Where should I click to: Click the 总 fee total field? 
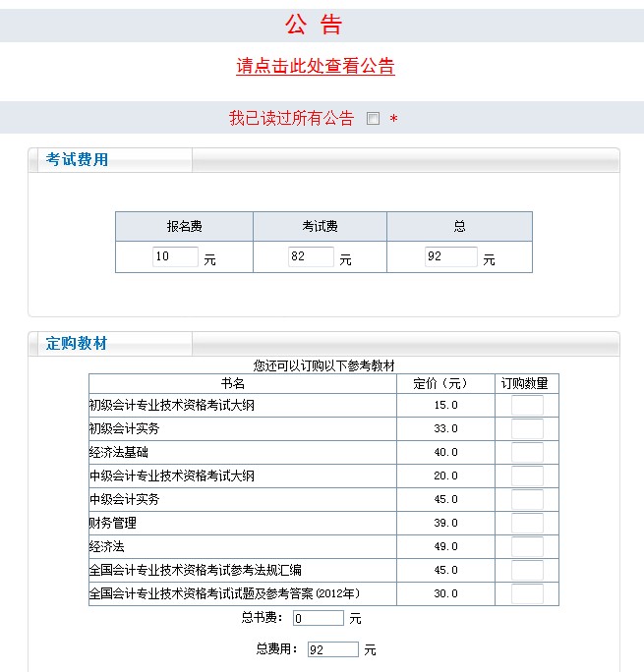point(450,257)
